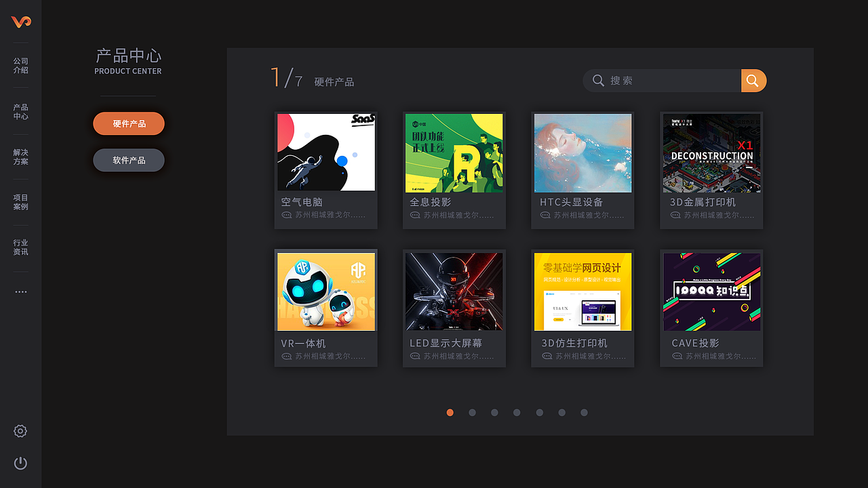Click the CAVE投影 title text
Viewport: 868px width, 488px height.
click(696, 343)
